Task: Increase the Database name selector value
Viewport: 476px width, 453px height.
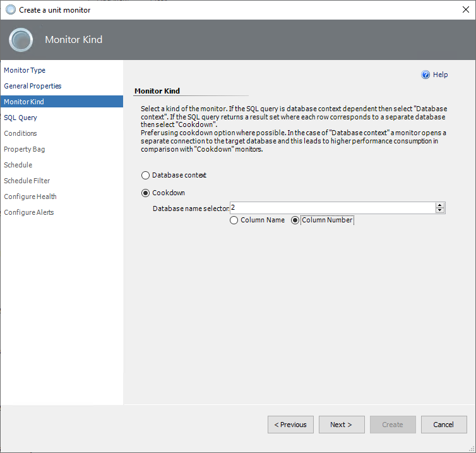Action: (440, 205)
